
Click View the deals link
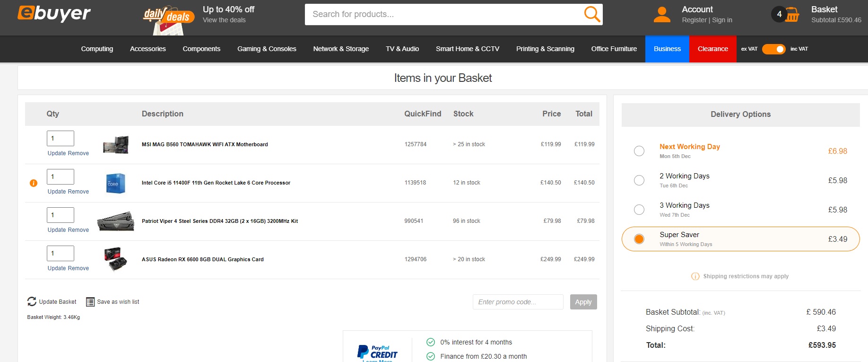click(224, 20)
